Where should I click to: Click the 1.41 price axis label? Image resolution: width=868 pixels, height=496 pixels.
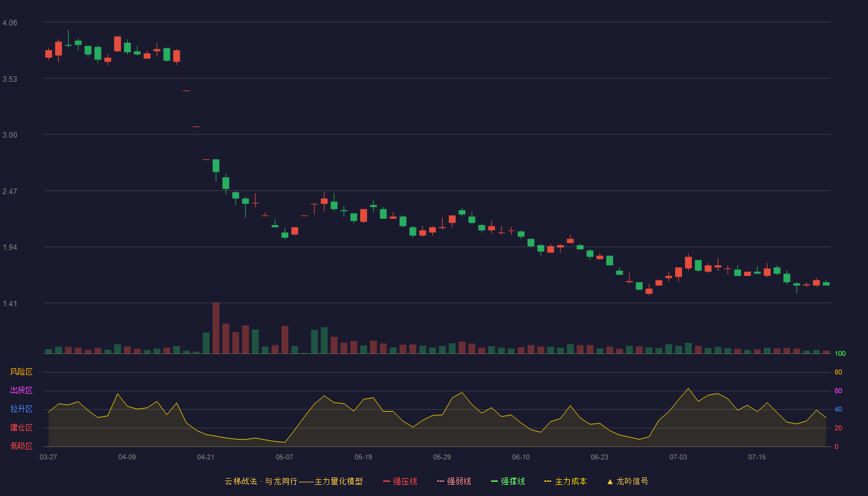[10, 304]
